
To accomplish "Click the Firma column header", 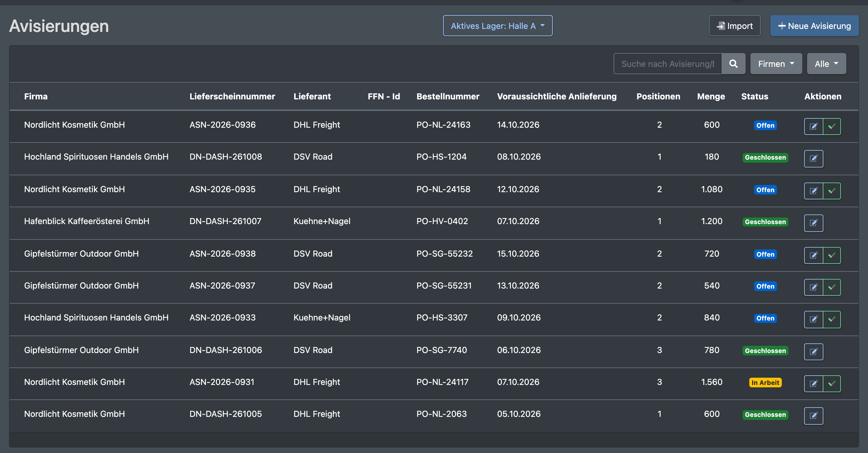I will pos(36,96).
